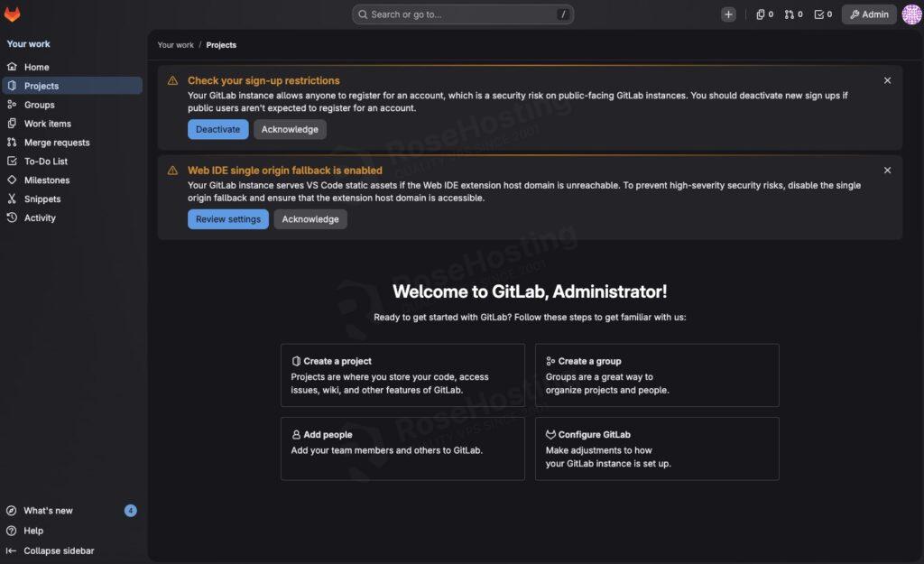Click Your work breadcrumb link
924x564 pixels.
click(176, 45)
